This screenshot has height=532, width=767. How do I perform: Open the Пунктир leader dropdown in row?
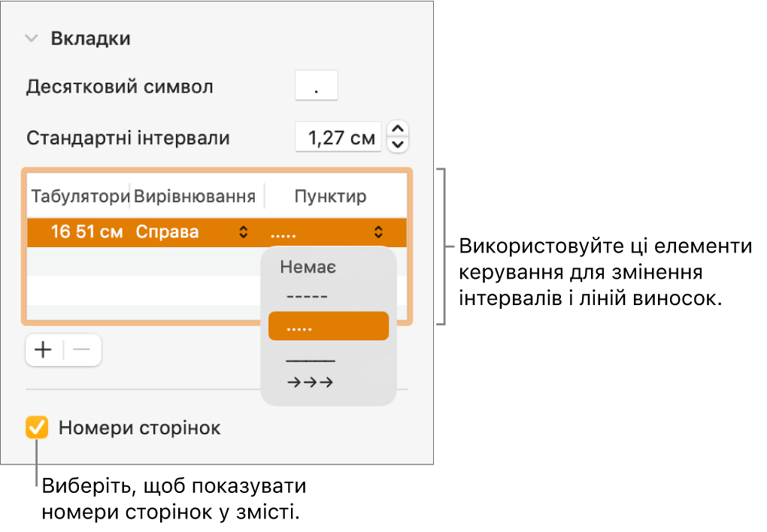(326, 232)
